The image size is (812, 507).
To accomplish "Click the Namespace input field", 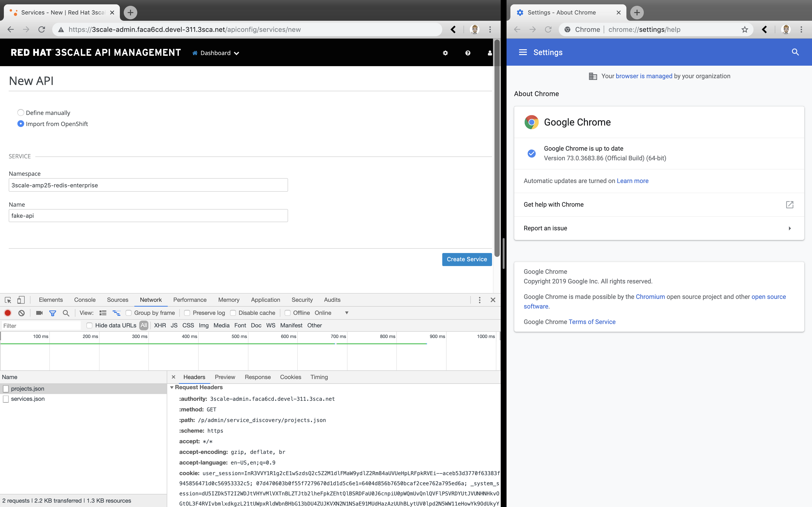I will [x=148, y=185].
